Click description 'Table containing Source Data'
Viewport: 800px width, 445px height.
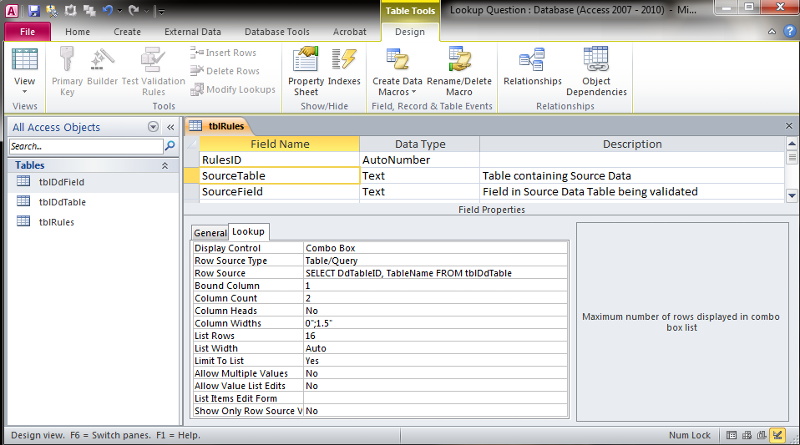(557, 176)
